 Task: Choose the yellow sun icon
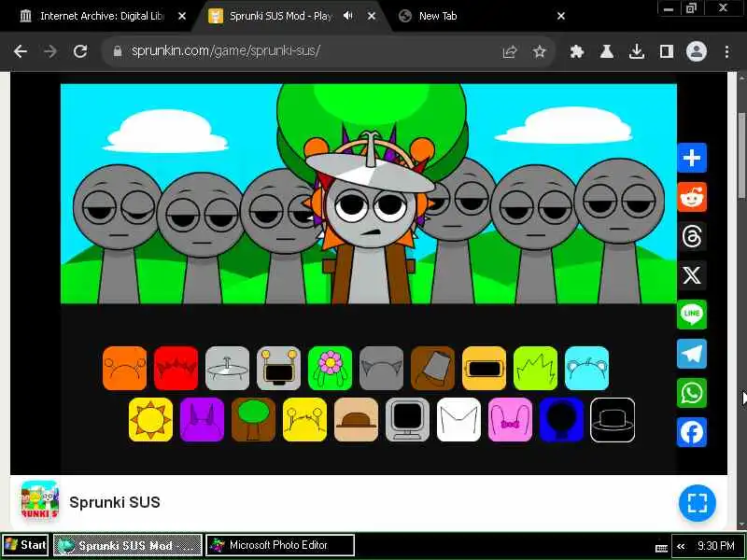[150, 419]
